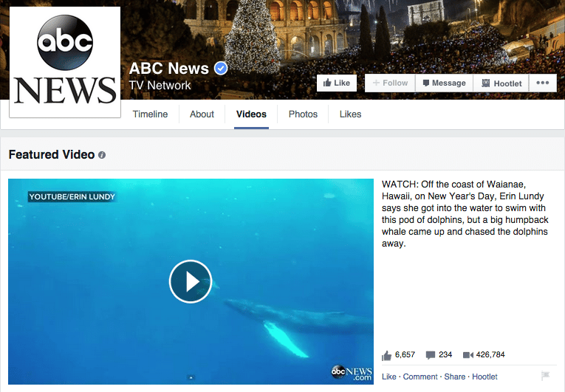The image size is (565, 392).
Task: Open the three-dots more options menu
Action: click(543, 83)
